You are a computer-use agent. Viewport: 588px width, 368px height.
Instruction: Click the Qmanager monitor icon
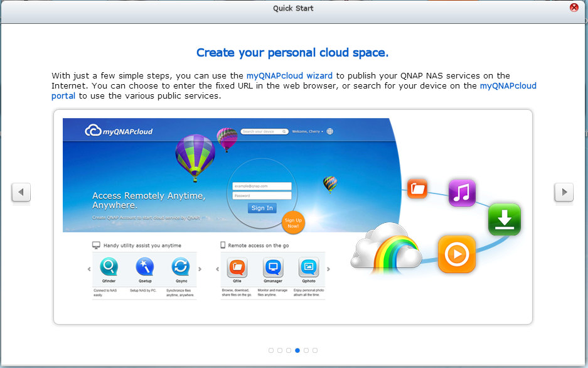click(x=273, y=267)
